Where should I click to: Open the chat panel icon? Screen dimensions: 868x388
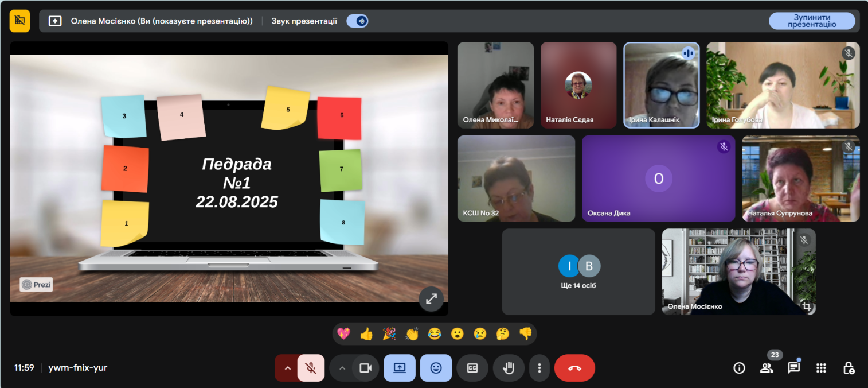pos(793,368)
